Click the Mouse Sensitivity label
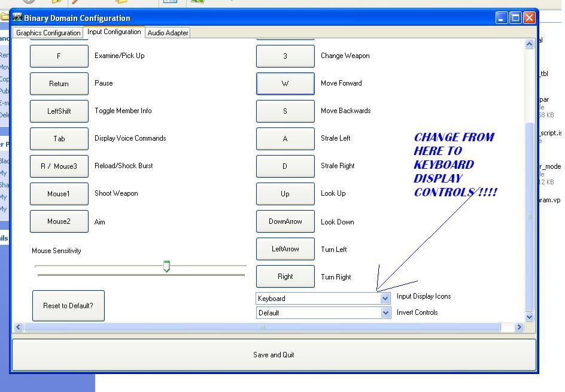The height and width of the screenshot is (392, 565). click(56, 251)
